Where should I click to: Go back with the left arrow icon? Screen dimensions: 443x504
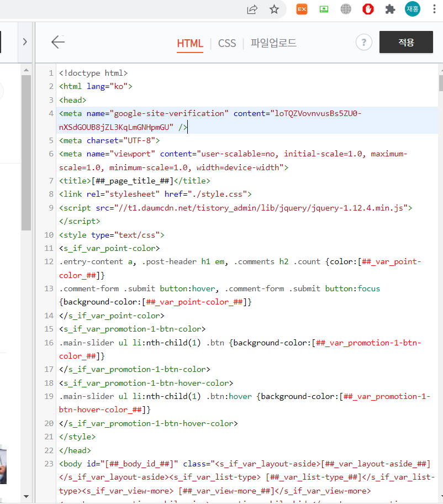point(58,42)
